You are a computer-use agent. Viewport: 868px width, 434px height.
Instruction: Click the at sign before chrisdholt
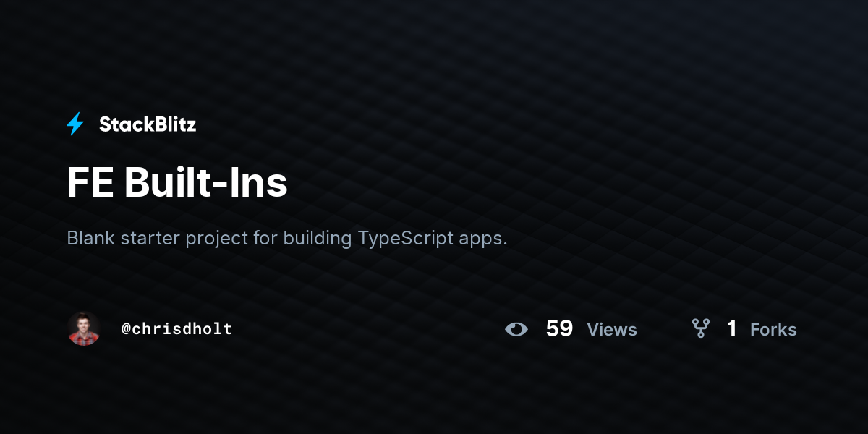tap(126, 329)
